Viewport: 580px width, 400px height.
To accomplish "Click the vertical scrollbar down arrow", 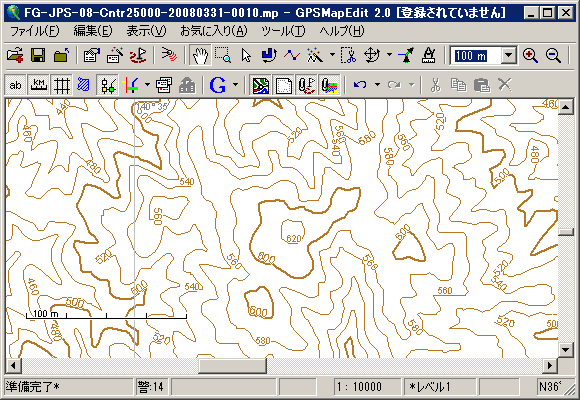I will coord(566,349).
